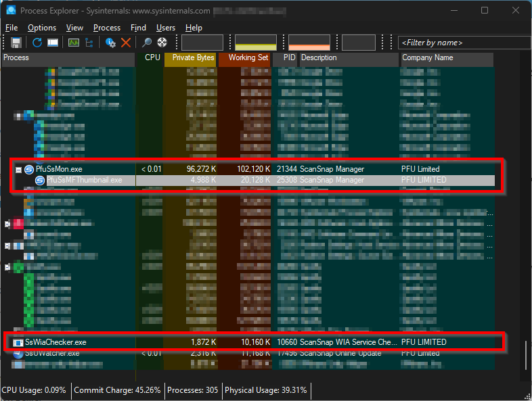The height and width of the screenshot is (401, 532).
Task: Click the 1,872 K private bytes value
Action: (203, 342)
